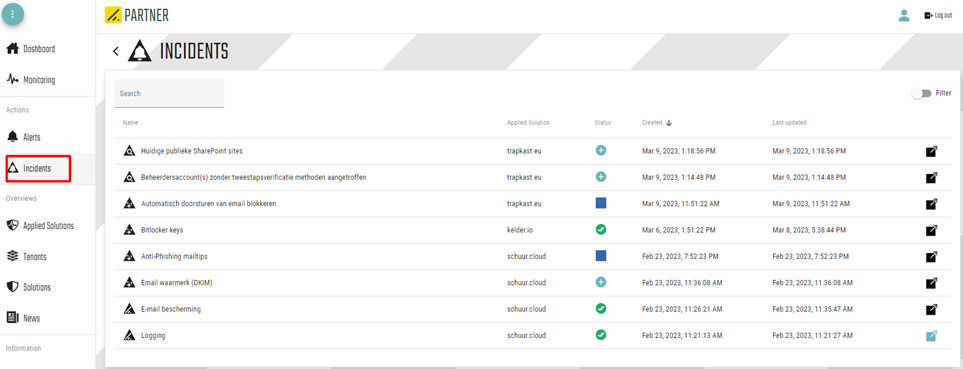963x369 pixels.
Task: Click green check status for Bitlocker keys
Action: (601, 229)
